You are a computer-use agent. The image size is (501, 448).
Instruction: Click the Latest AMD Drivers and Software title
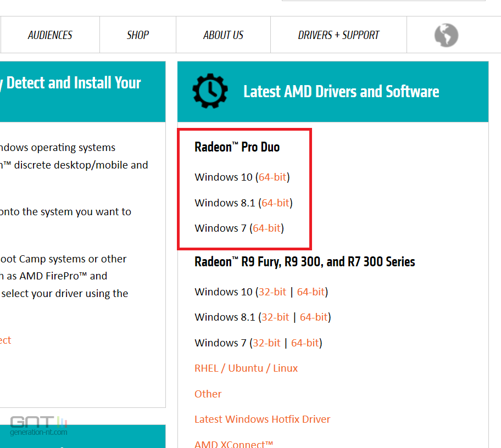point(341,91)
